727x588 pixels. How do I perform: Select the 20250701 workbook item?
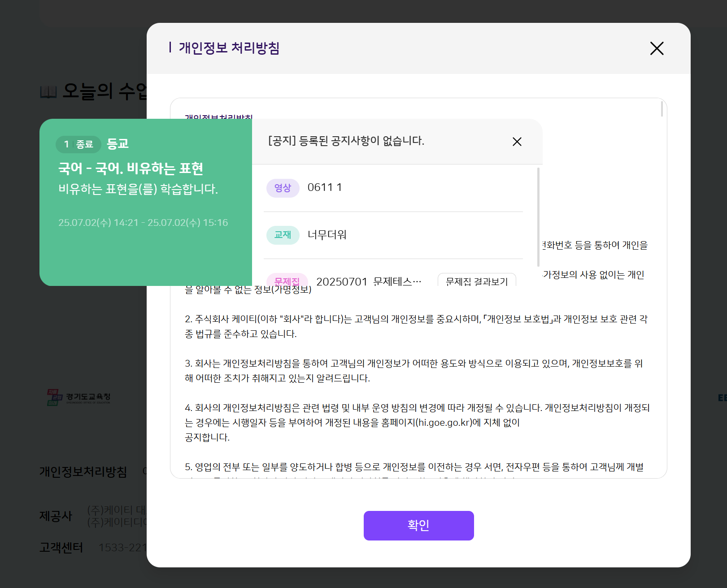368,281
